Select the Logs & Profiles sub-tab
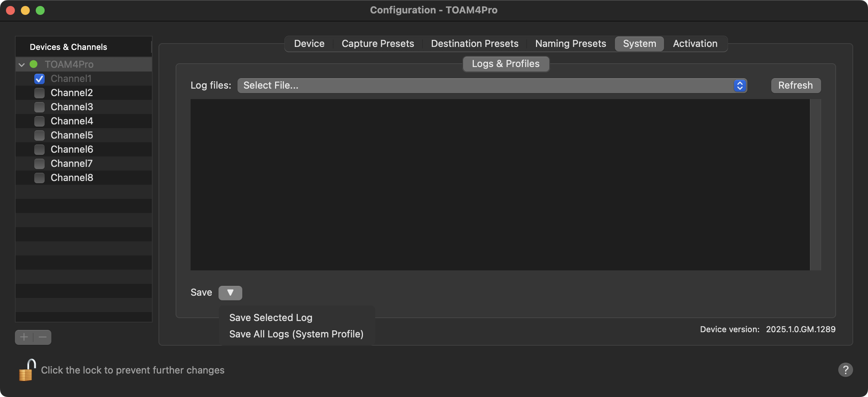868x397 pixels. [505, 64]
